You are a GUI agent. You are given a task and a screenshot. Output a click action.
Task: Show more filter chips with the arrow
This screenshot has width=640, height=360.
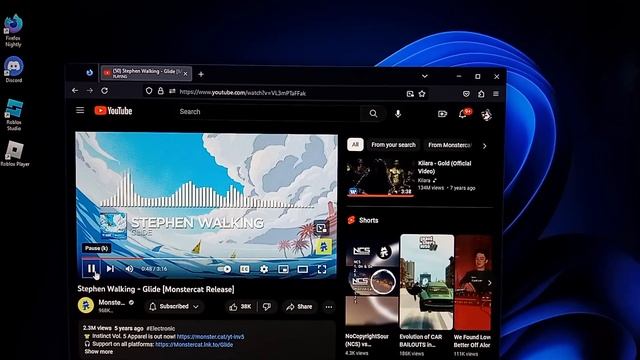click(x=484, y=146)
